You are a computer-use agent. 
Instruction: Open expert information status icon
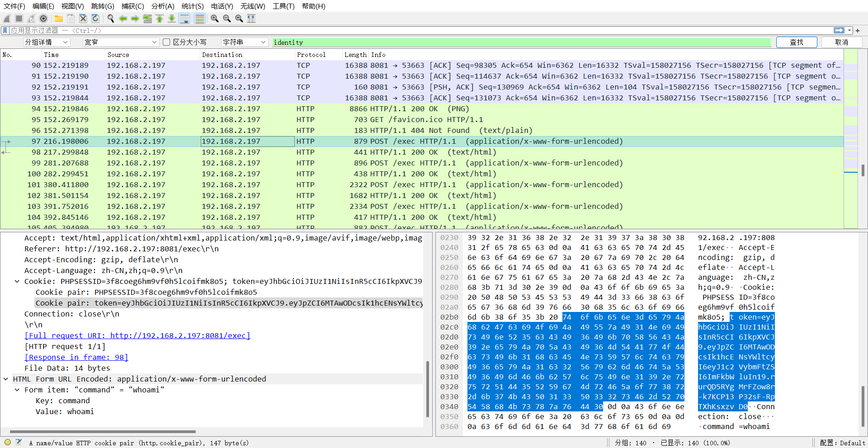(8, 443)
